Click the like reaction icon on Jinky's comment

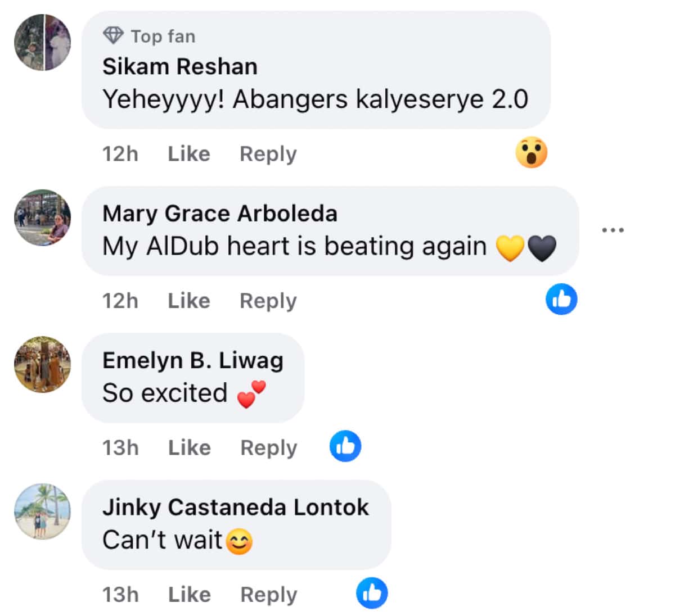click(x=372, y=593)
